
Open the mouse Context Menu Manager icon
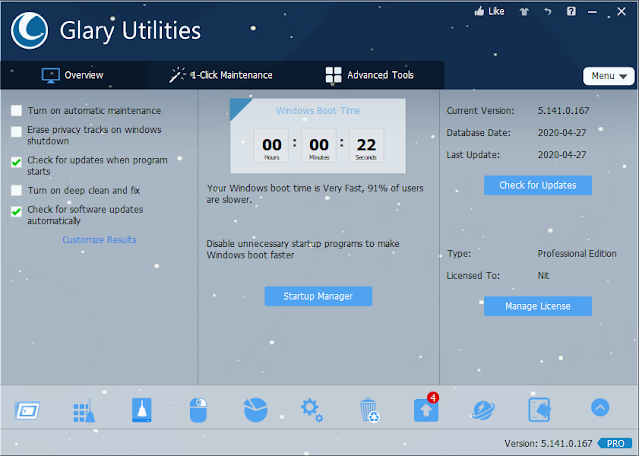pyautogui.click(x=198, y=410)
